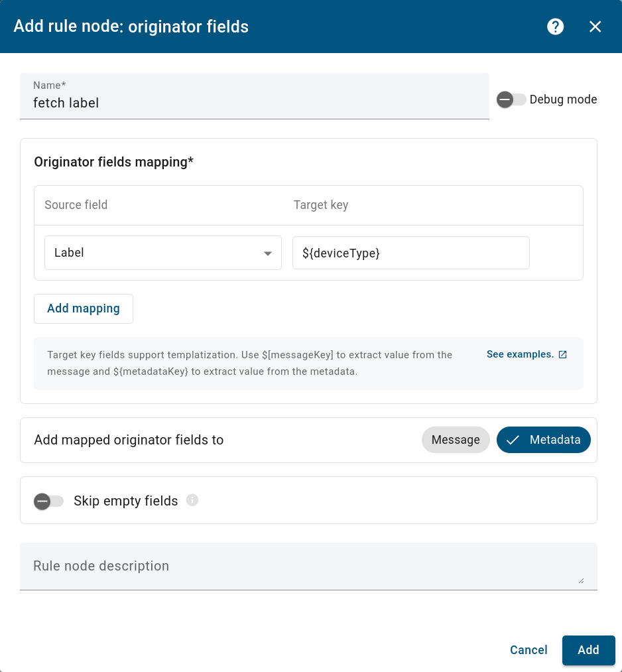Screen dimensions: 622x672
Task: Enable the Debug mode switch
Action: [x=511, y=100]
